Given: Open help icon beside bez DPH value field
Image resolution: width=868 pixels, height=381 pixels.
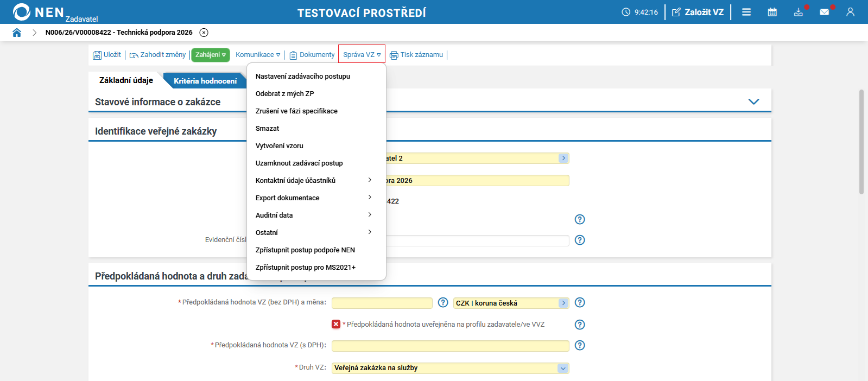Looking at the screenshot, I should [x=443, y=302].
